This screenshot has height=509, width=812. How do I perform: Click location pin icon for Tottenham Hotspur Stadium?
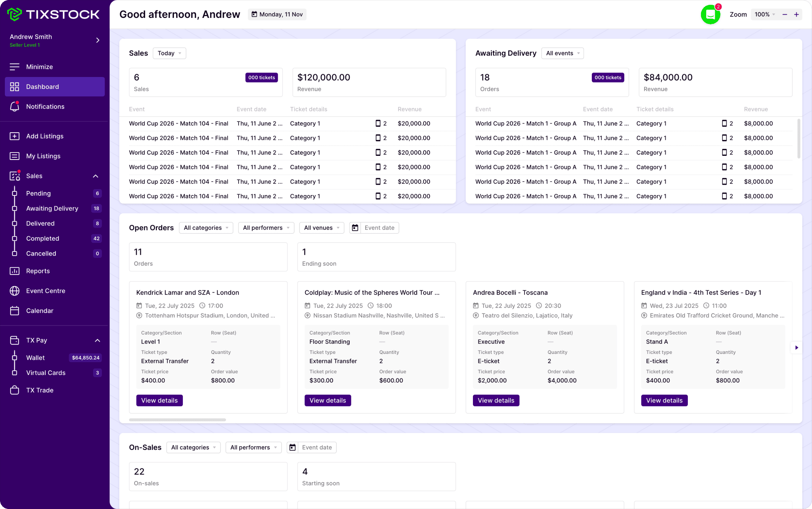click(139, 315)
